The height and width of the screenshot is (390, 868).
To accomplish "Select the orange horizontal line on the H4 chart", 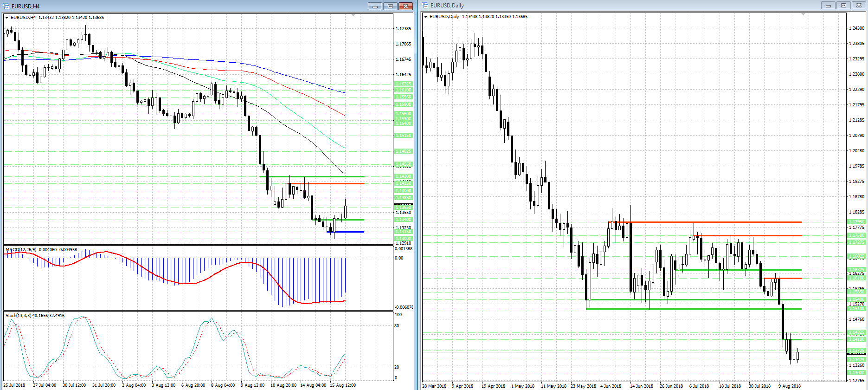I will point(327,184).
